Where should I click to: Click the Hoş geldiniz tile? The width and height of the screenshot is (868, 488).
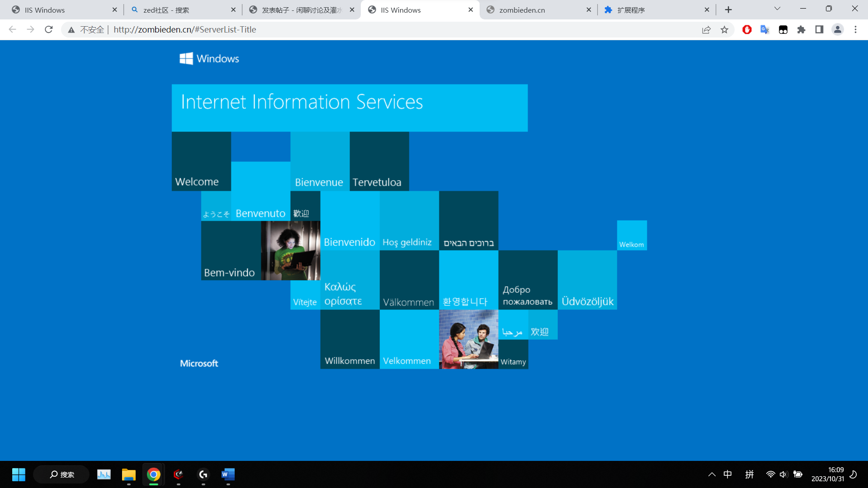409,221
